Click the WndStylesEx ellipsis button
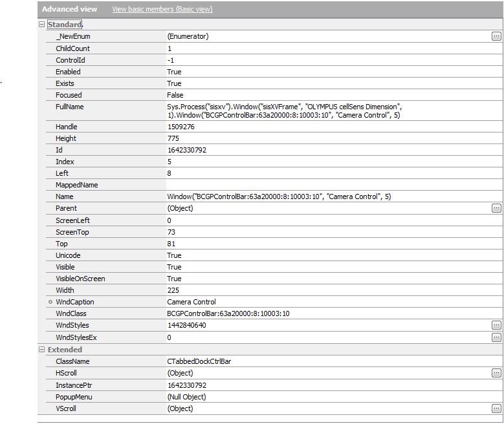The image size is (504, 424). 496,337
